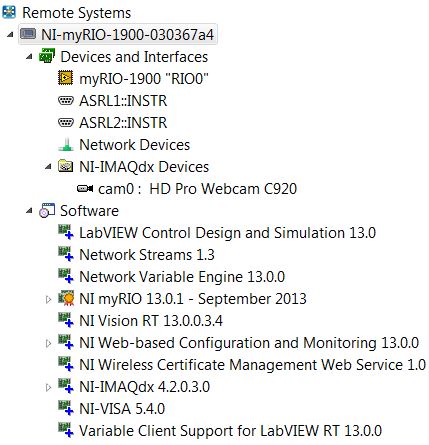Click the myRIO-1900 "RIO0" FPGA icon
Viewport: 429px width, 445px height.
[66, 78]
